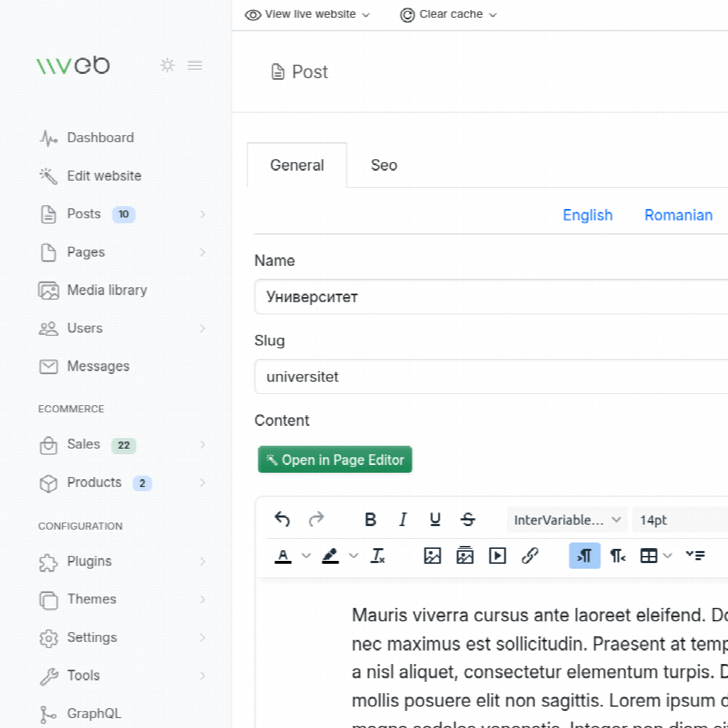Select the Romanian language tab
This screenshot has width=728, height=728.
678,215
